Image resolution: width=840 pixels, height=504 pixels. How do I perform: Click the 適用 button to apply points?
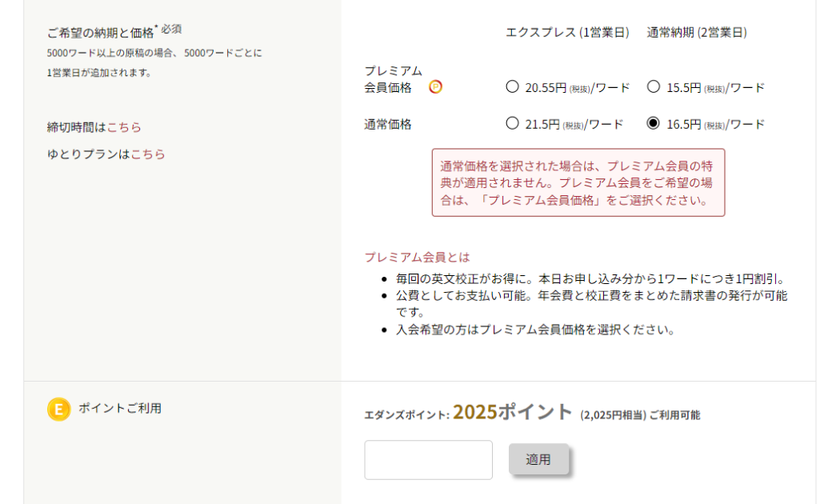tap(538, 459)
